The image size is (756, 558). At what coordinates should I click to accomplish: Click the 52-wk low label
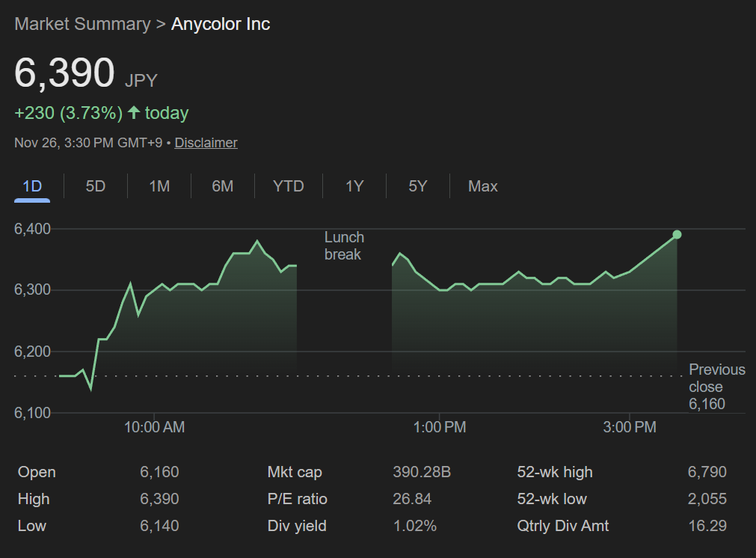pyautogui.click(x=552, y=499)
